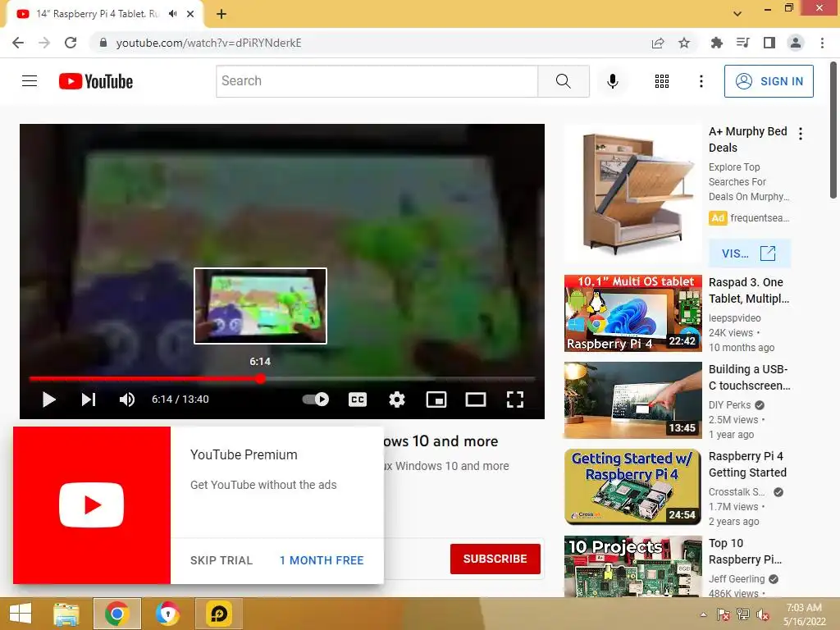
Task: Click the address bar URL
Action: 208,43
